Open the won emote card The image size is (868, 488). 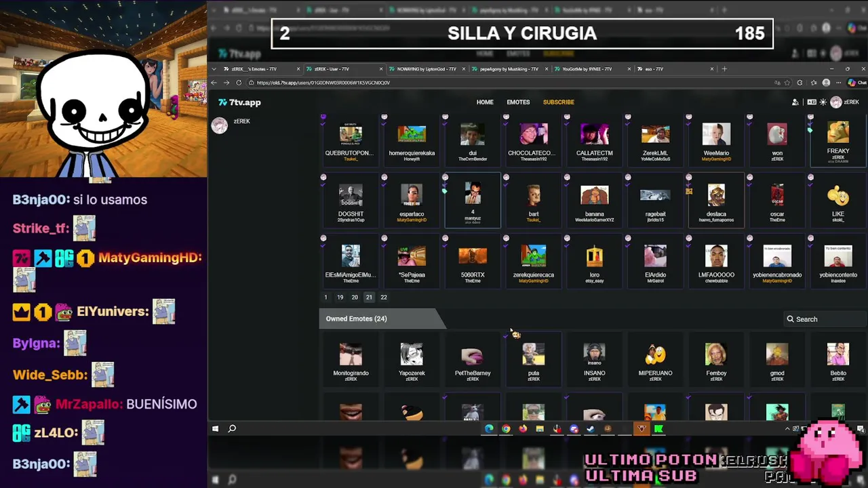click(777, 139)
